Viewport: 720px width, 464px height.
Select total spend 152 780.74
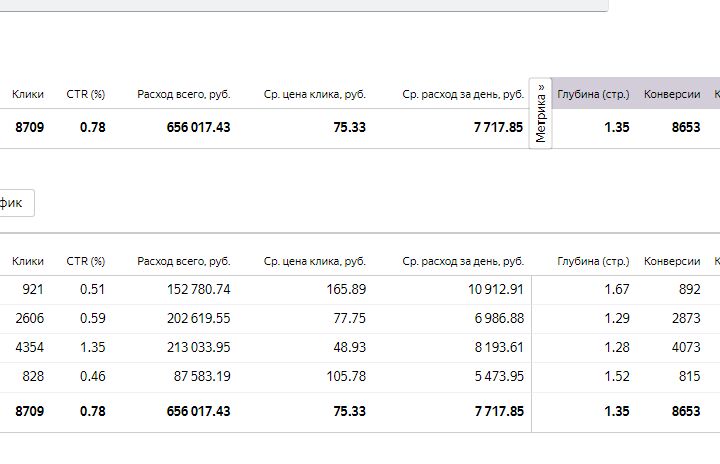pyautogui.click(x=199, y=289)
